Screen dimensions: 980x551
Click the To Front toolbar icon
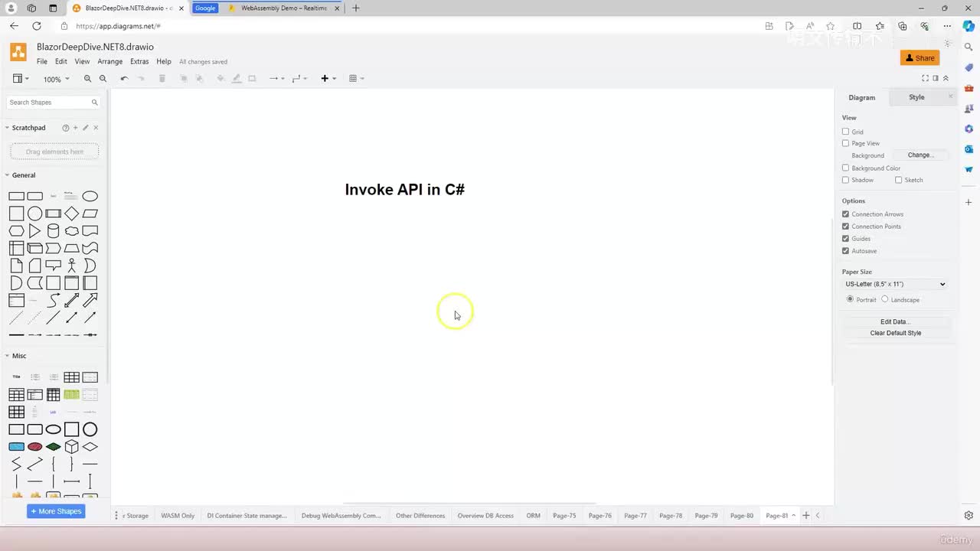pos(184,78)
